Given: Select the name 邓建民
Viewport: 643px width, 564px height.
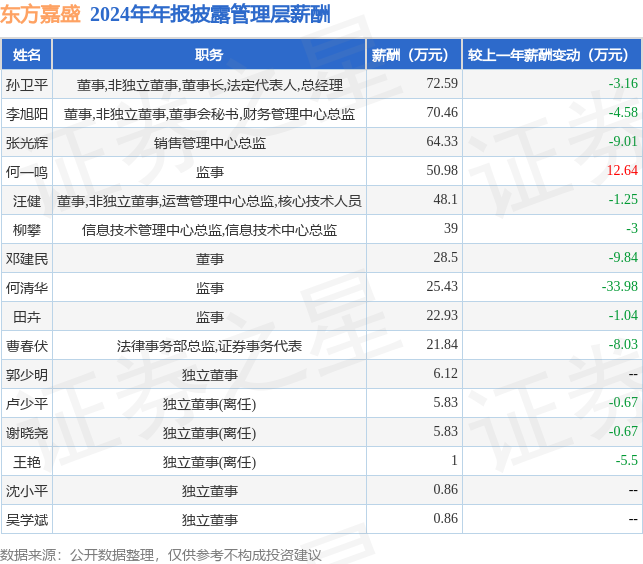Looking at the screenshot, I should pyautogui.click(x=27, y=259).
